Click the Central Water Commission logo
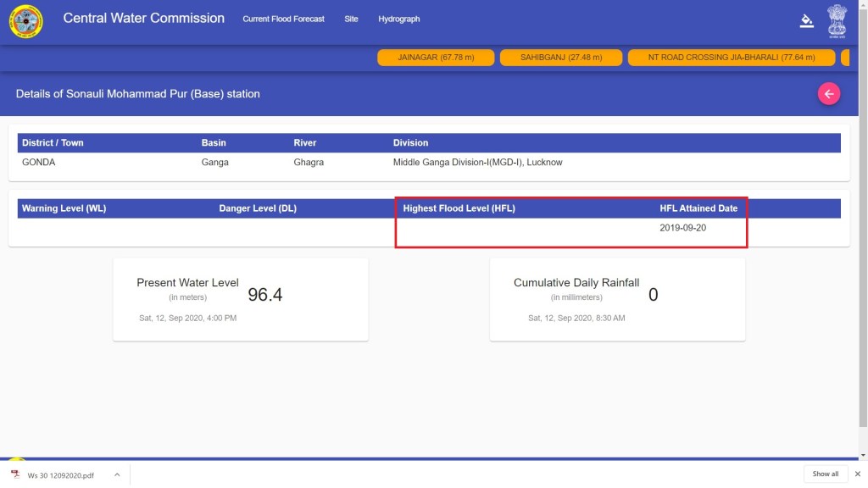Screen dimensions: 868x488 point(25,22)
